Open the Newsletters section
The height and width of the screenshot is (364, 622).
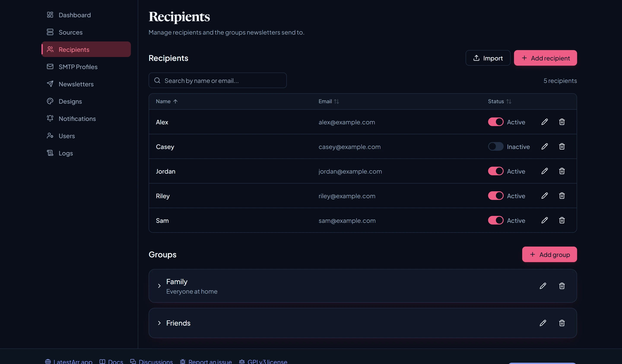click(86, 84)
